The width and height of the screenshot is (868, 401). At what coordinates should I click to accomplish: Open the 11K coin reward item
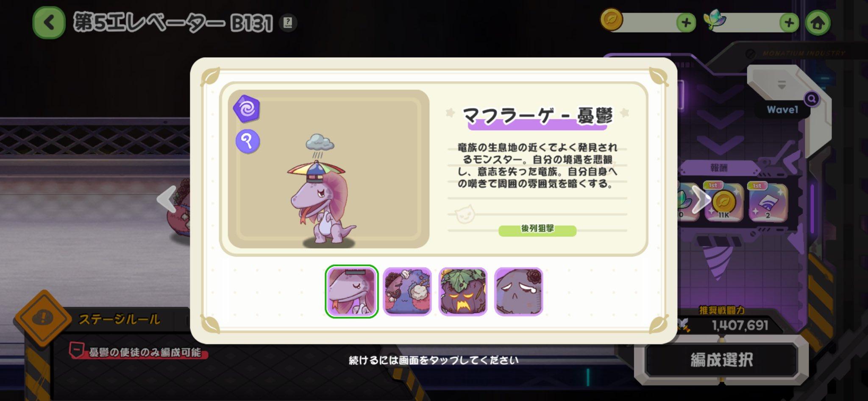[723, 202]
